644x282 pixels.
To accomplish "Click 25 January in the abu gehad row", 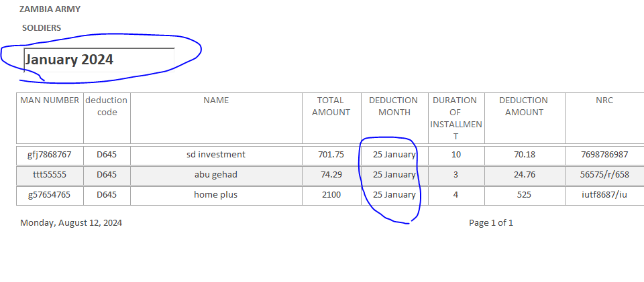I will click(x=394, y=175).
